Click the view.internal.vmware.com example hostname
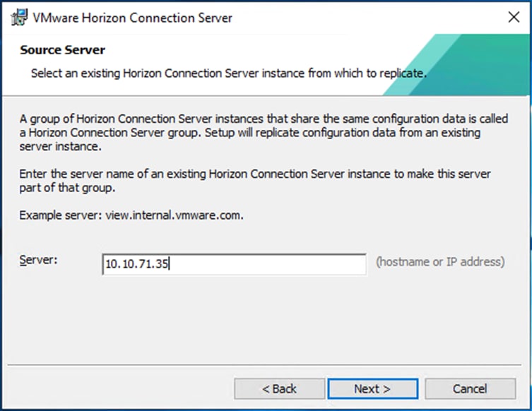 (175, 215)
